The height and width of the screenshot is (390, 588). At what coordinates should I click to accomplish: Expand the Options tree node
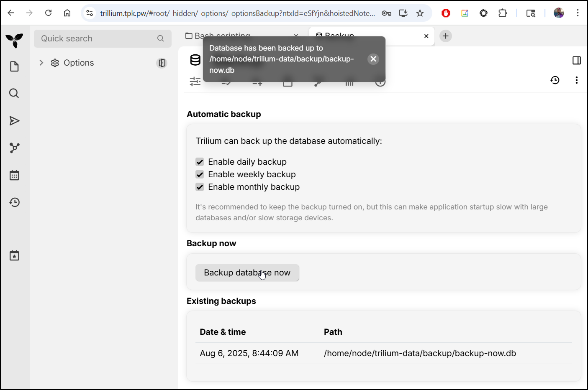(41, 63)
